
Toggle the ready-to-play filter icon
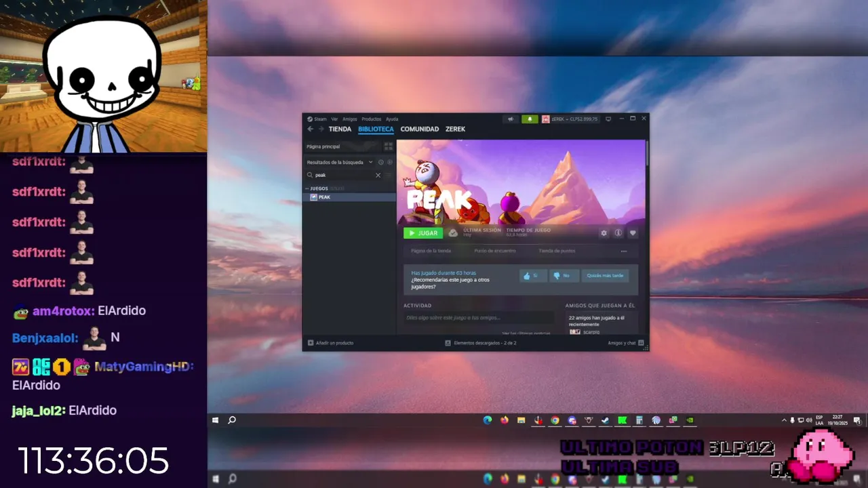pos(389,162)
